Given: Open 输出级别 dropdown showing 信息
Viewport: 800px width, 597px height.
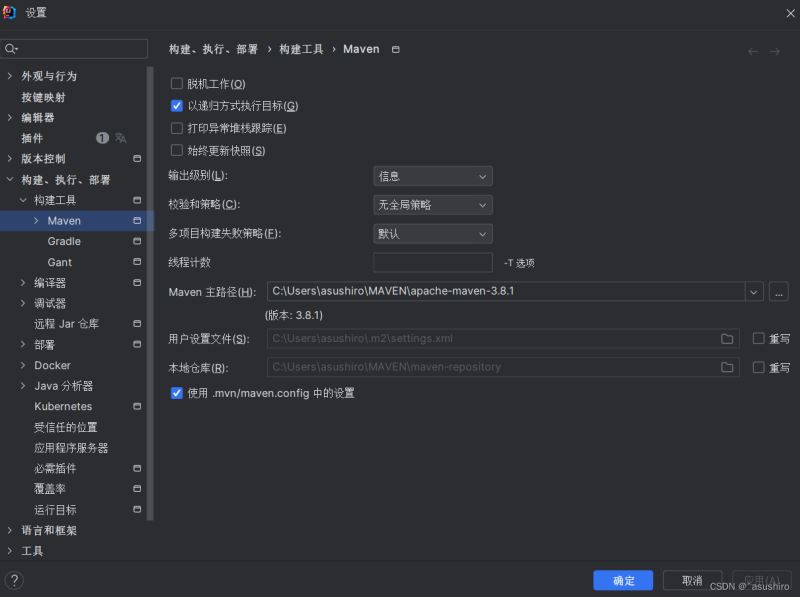Looking at the screenshot, I should [x=433, y=177].
